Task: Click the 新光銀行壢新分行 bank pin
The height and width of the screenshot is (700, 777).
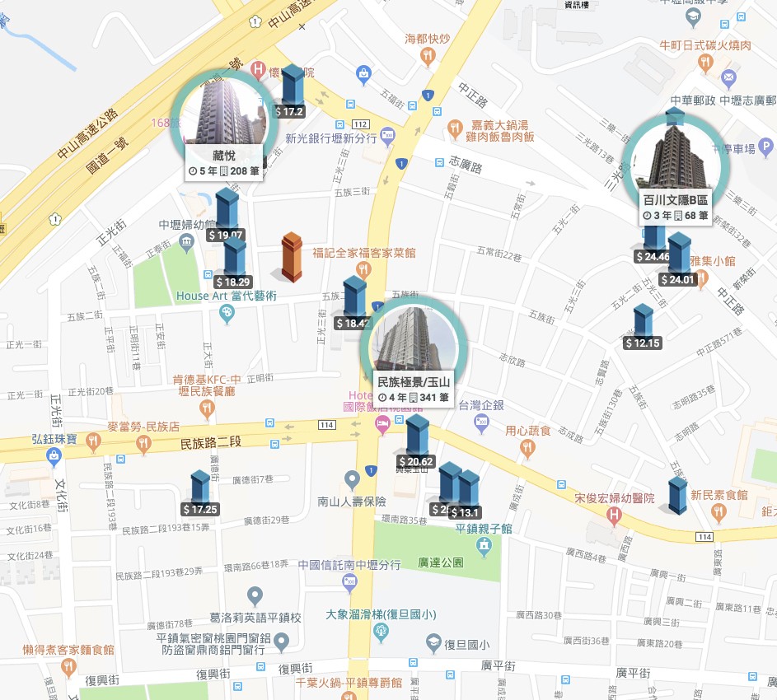Action: click(x=387, y=137)
